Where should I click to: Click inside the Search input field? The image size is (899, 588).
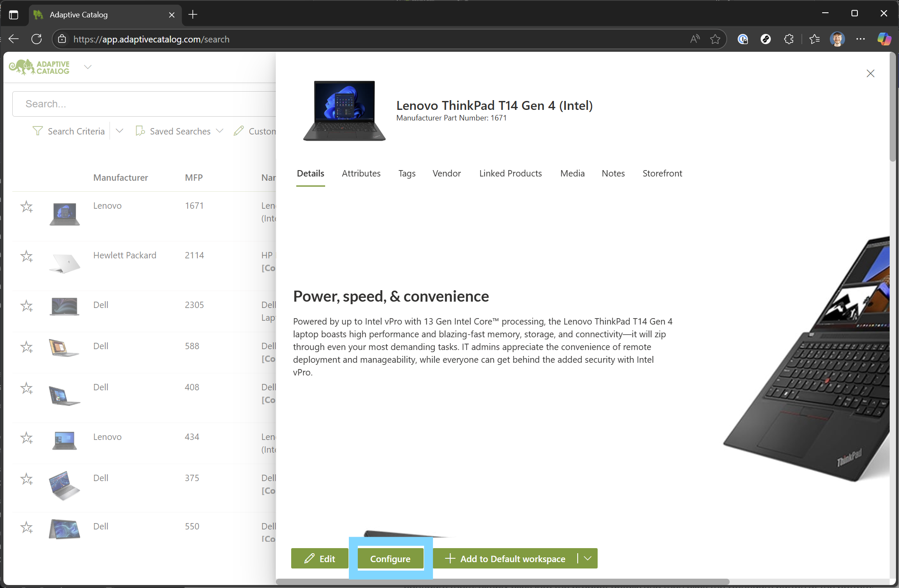(x=144, y=104)
